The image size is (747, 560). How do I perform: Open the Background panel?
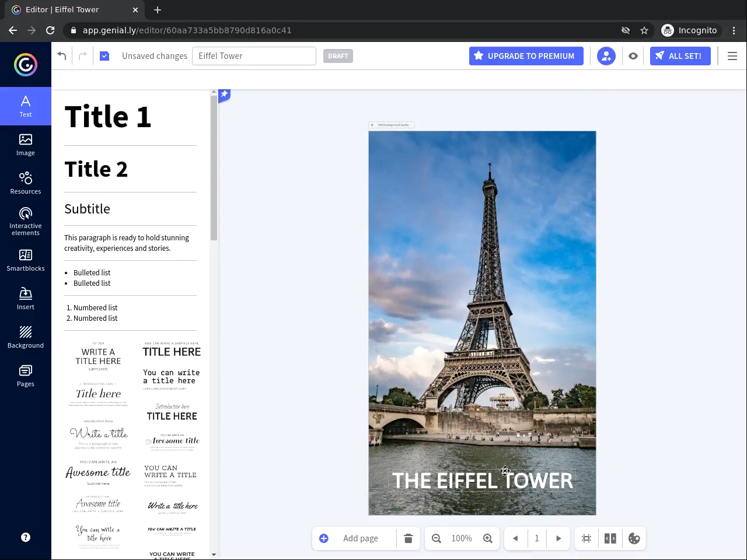click(26, 337)
